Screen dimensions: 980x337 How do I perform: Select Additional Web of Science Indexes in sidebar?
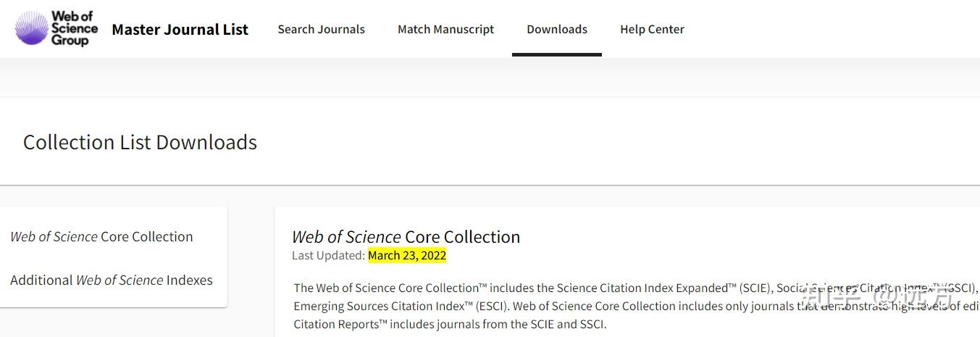[x=111, y=280]
